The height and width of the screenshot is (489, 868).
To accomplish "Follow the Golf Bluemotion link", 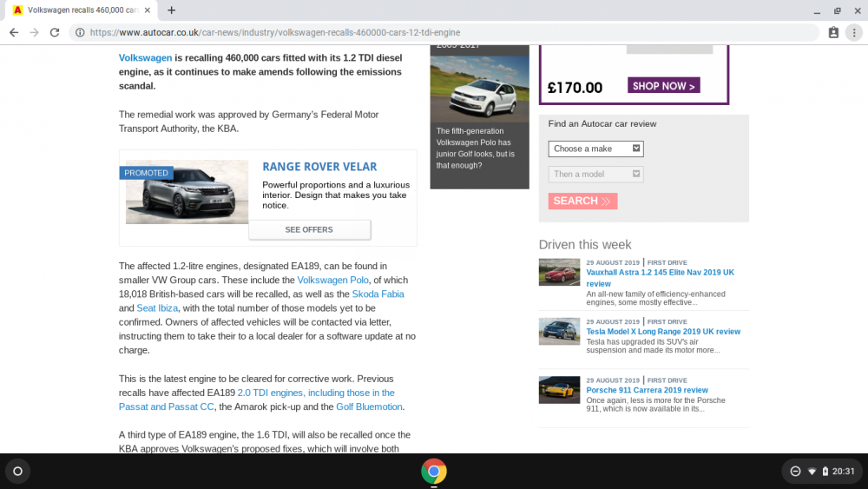I will [369, 406].
